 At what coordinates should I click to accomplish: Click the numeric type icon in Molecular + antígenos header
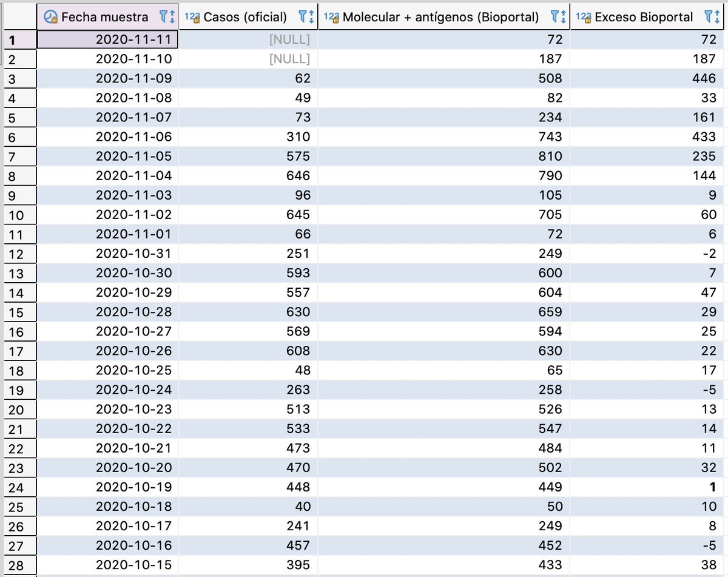click(x=331, y=18)
